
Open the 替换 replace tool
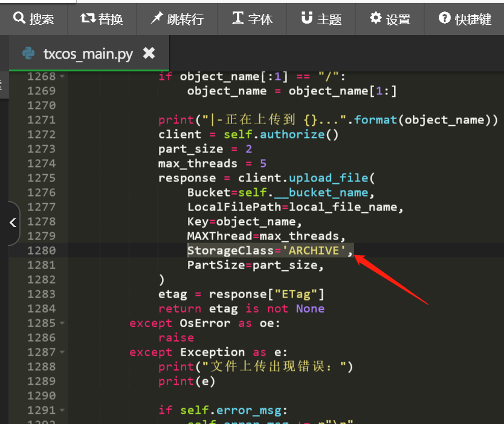[102, 19]
